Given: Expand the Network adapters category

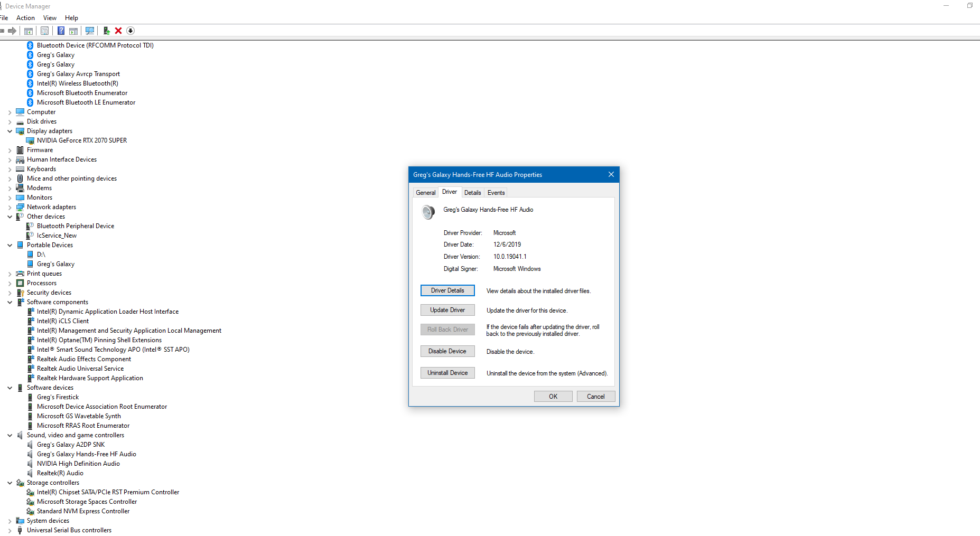Looking at the screenshot, I should point(10,207).
